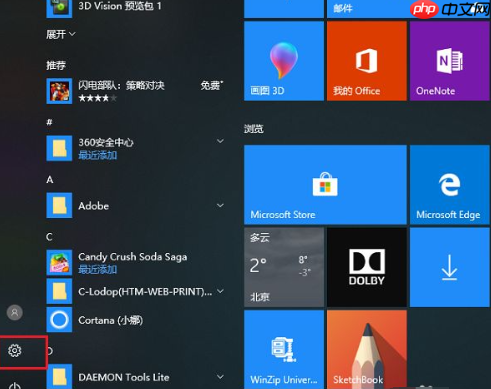Expand the C-Lodop folder chevron
Image resolution: width=491 pixels, height=389 pixels.
point(220,291)
